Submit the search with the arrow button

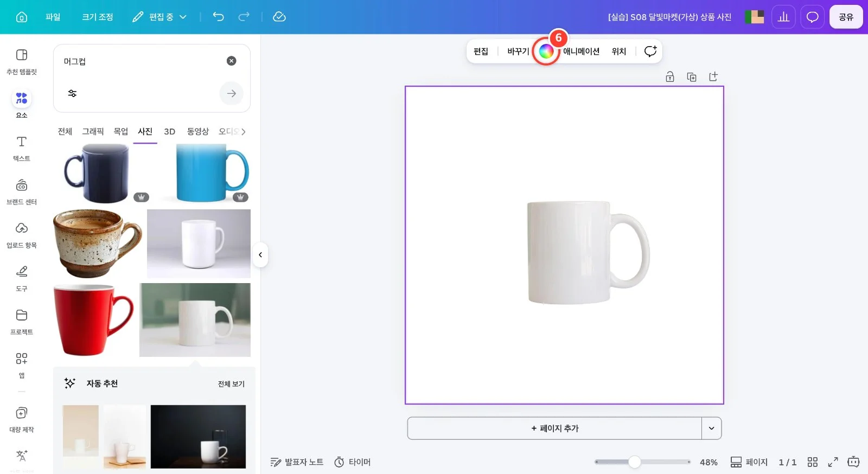pos(232,93)
